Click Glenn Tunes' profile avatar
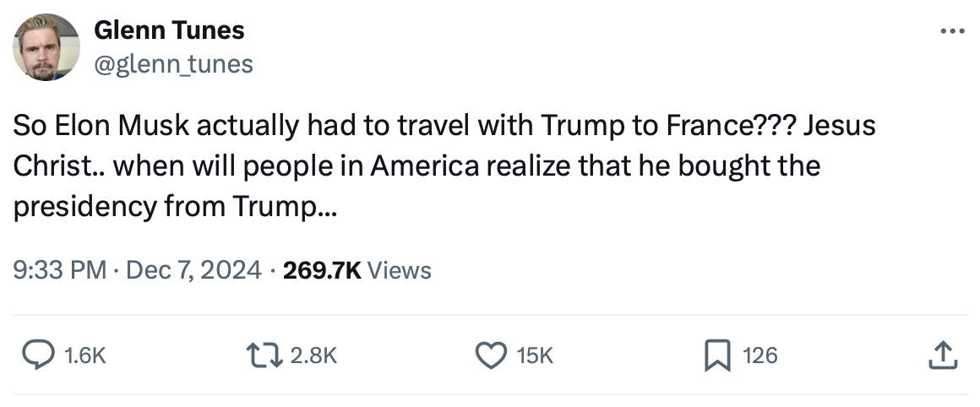This screenshot has height=407, width=980. coord(46,48)
